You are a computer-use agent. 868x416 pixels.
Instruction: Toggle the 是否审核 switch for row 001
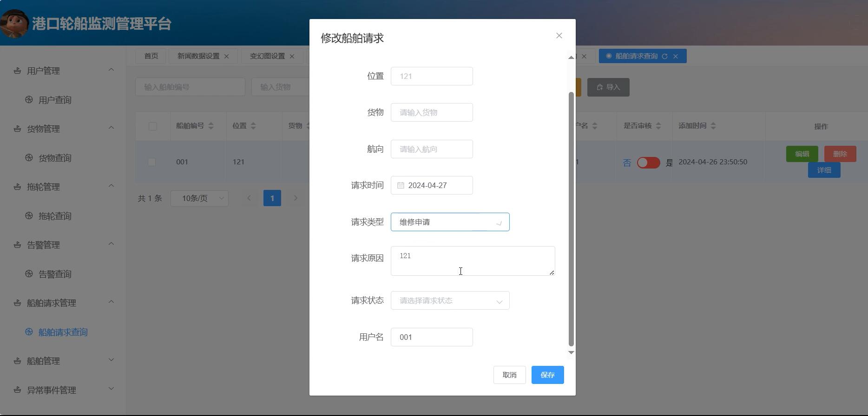click(648, 162)
